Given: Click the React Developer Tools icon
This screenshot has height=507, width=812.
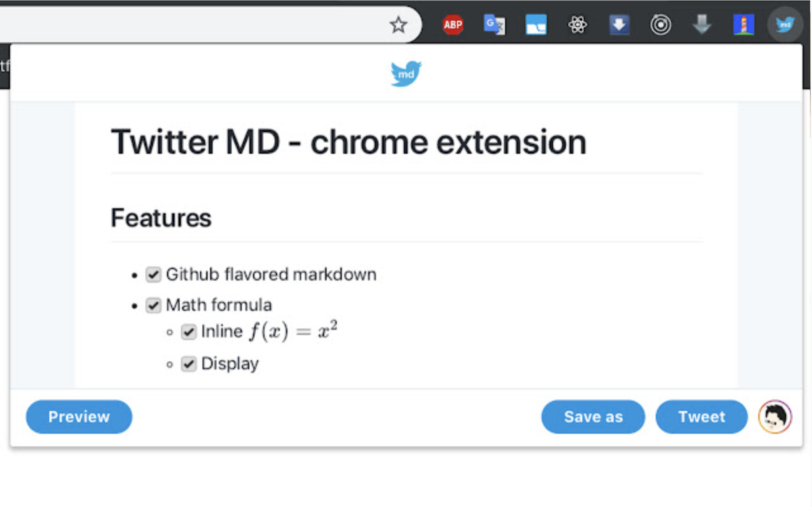Looking at the screenshot, I should pos(577,25).
